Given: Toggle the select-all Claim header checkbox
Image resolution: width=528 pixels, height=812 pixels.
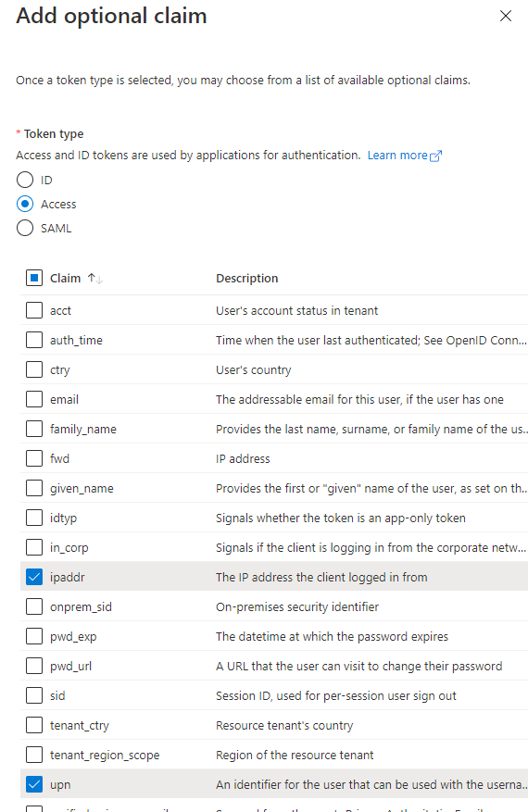Looking at the screenshot, I should coord(34,278).
